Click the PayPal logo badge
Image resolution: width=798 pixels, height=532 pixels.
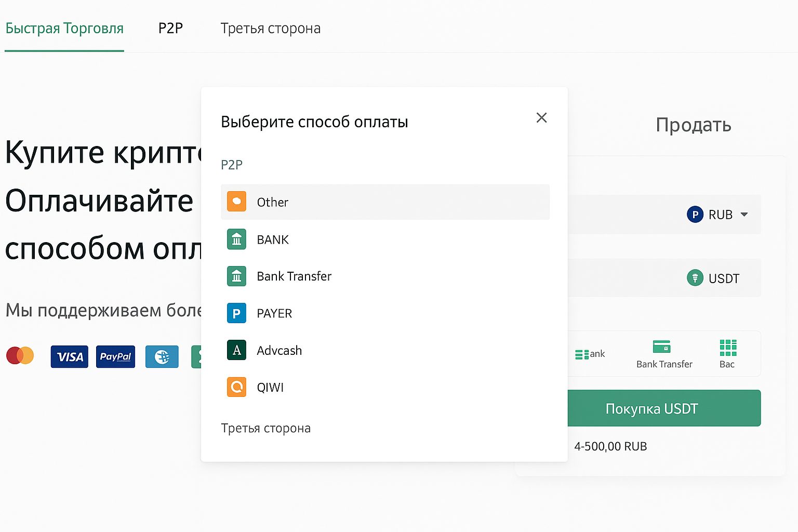pos(115,357)
